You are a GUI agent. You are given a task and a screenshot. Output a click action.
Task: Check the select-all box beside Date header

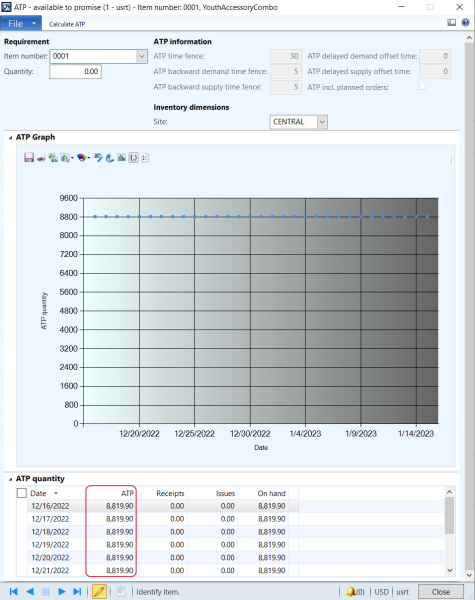(22, 493)
